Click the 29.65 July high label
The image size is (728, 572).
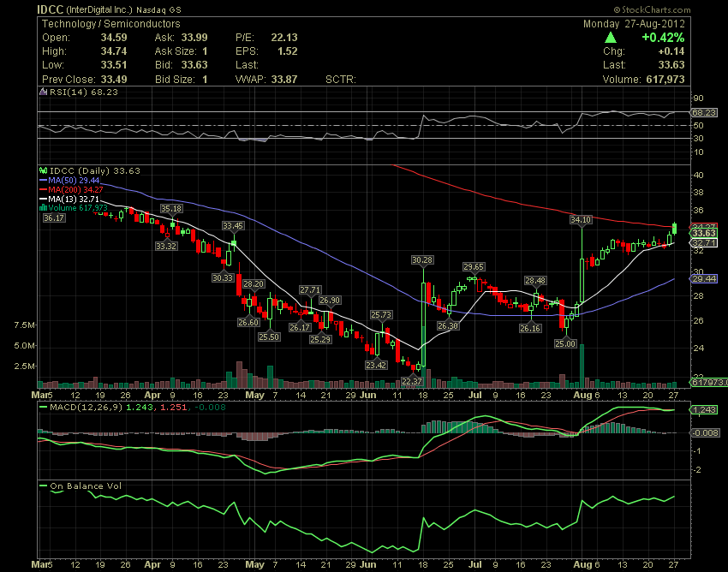[x=474, y=266]
